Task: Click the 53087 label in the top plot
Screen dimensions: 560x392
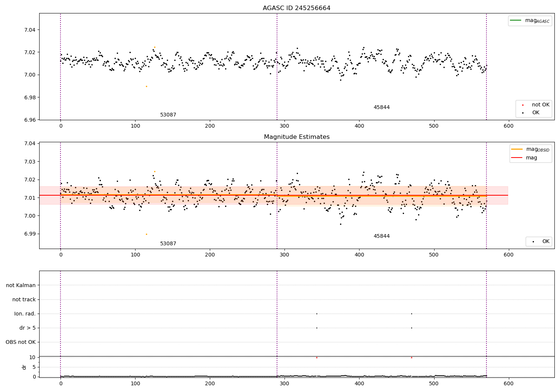Action: point(168,115)
